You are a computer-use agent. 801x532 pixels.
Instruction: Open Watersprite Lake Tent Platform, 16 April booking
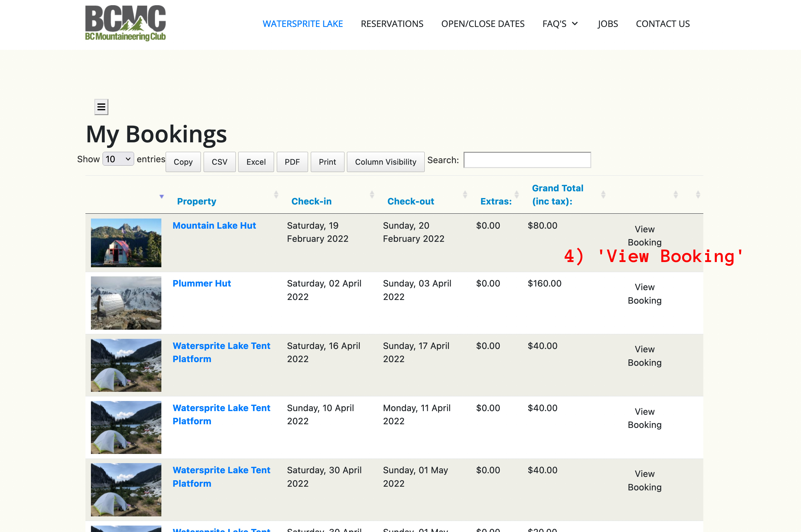[221, 352]
